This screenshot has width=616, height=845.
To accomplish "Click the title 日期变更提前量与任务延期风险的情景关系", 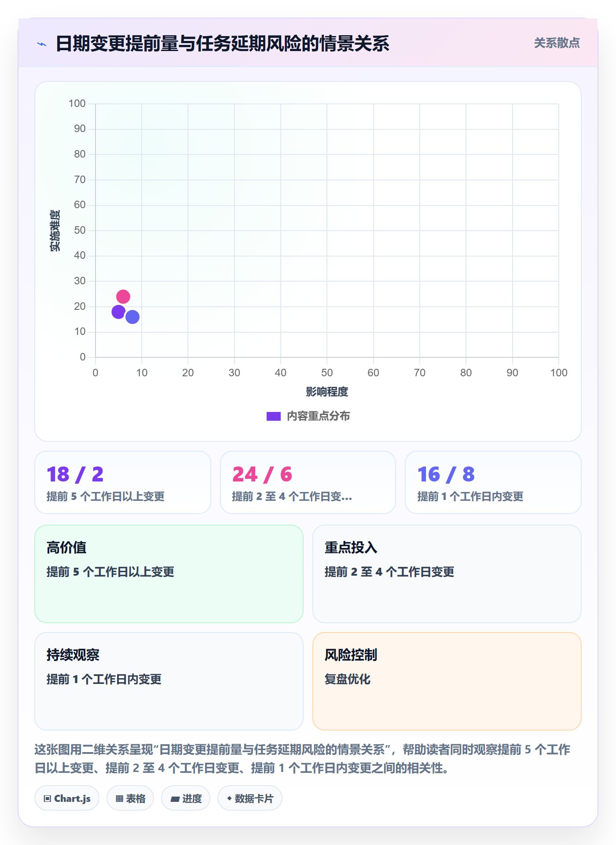I will 223,44.
